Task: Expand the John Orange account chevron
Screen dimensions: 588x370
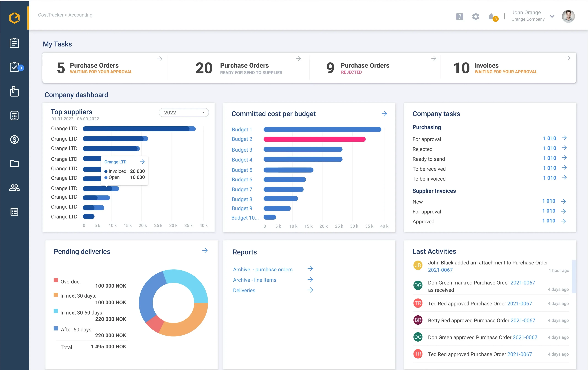Action: tap(552, 17)
